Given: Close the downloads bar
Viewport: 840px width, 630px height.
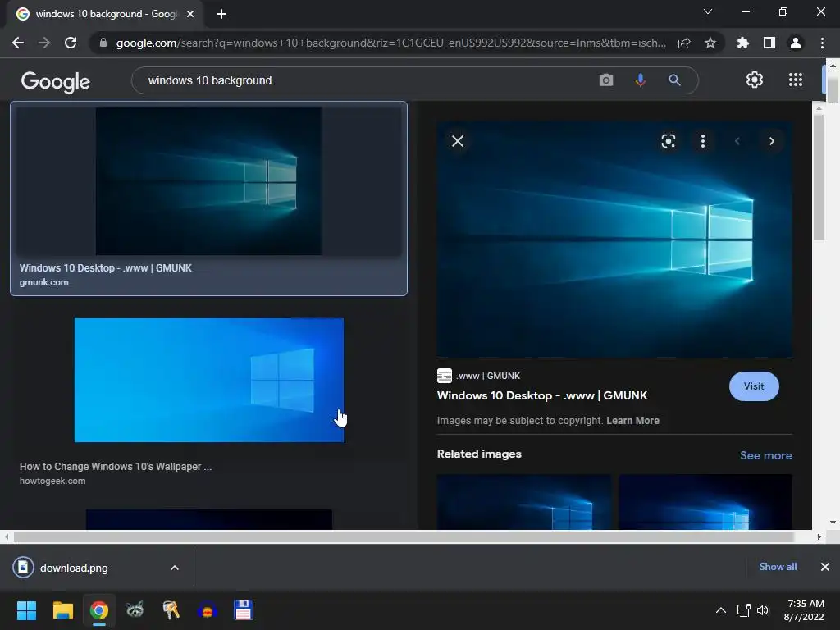Looking at the screenshot, I should click(825, 567).
